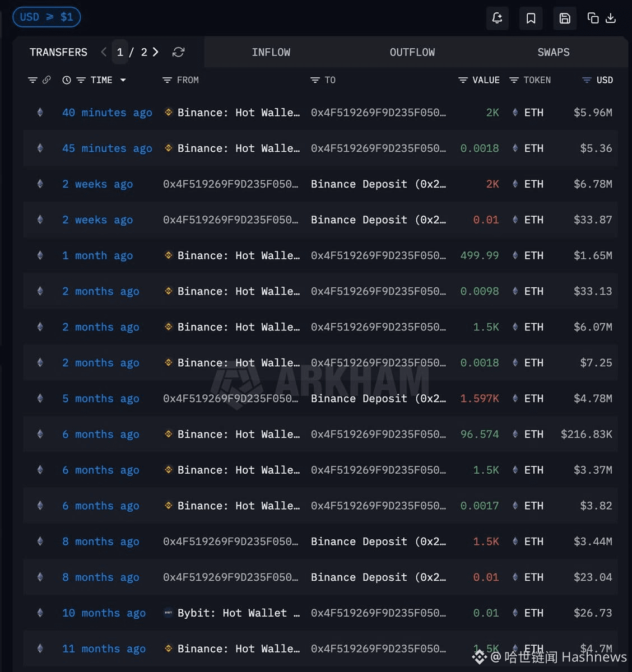Click the $3.37M USD amount
This screenshot has height=672, width=632.
point(593,470)
